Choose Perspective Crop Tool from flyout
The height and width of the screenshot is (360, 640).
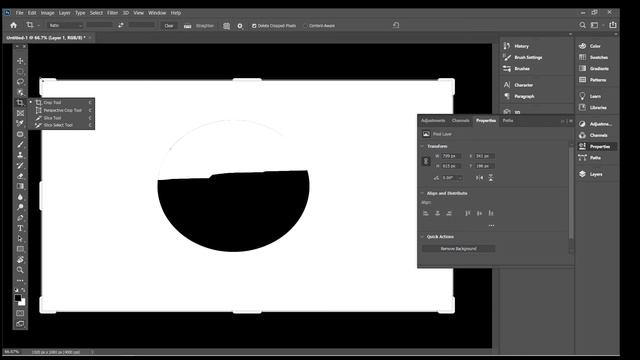click(x=62, y=110)
